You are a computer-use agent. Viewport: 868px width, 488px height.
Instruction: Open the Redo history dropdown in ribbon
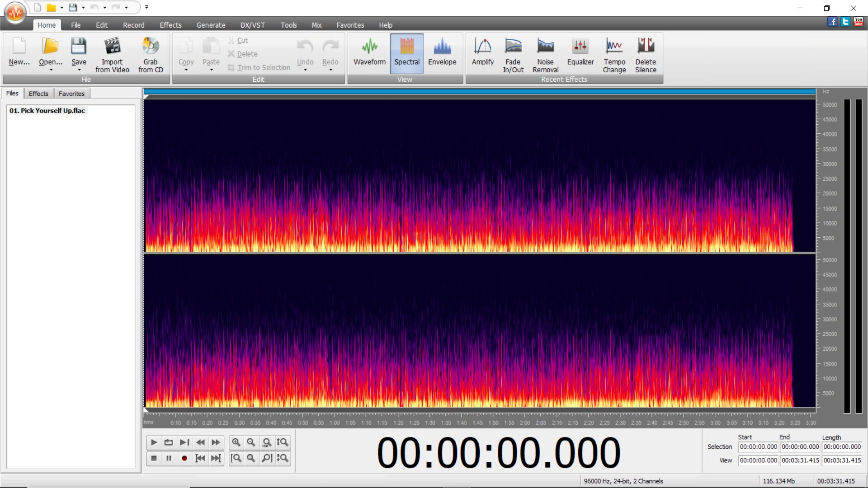(330, 70)
